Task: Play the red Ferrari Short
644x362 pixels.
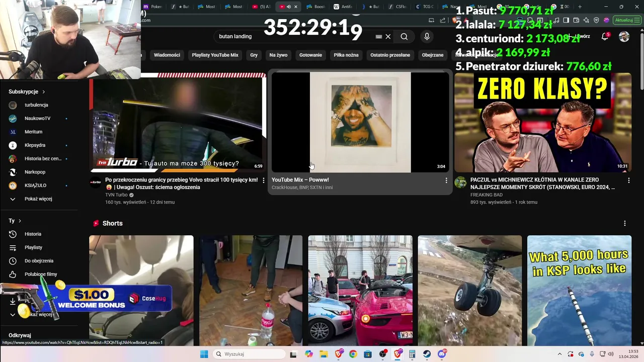Action: click(360, 291)
